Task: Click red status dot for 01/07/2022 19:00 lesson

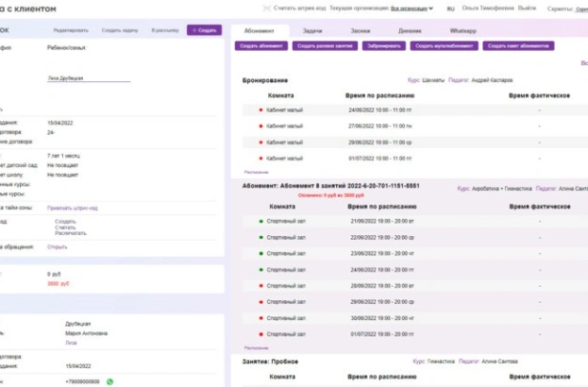Action: click(261, 333)
